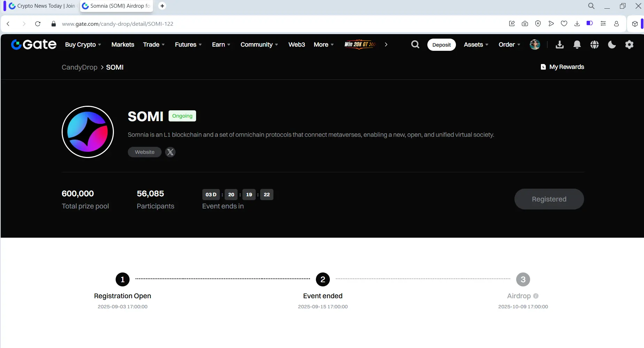
Task: Open language globe selector
Action: click(x=595, y=45)
